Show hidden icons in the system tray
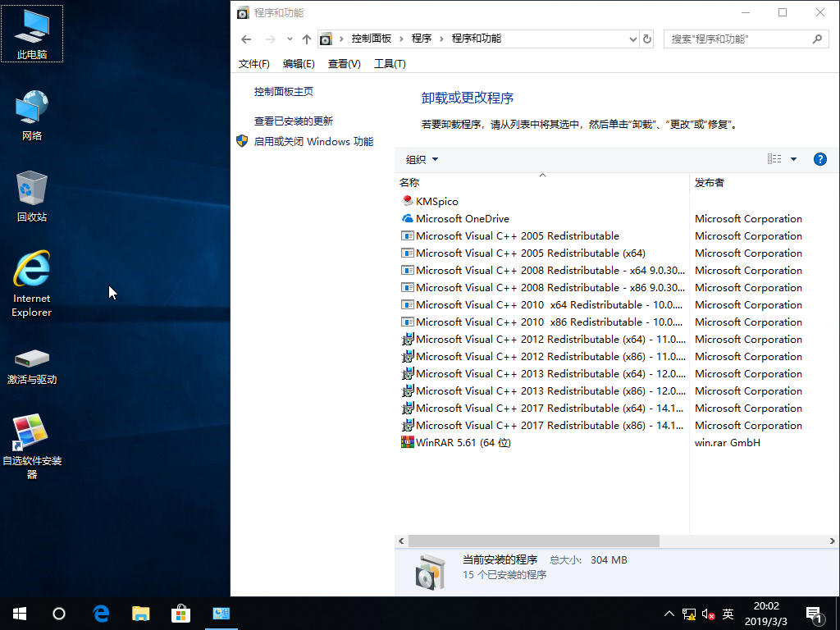Screen dimensions: 840x630 (x=669, y=614)
